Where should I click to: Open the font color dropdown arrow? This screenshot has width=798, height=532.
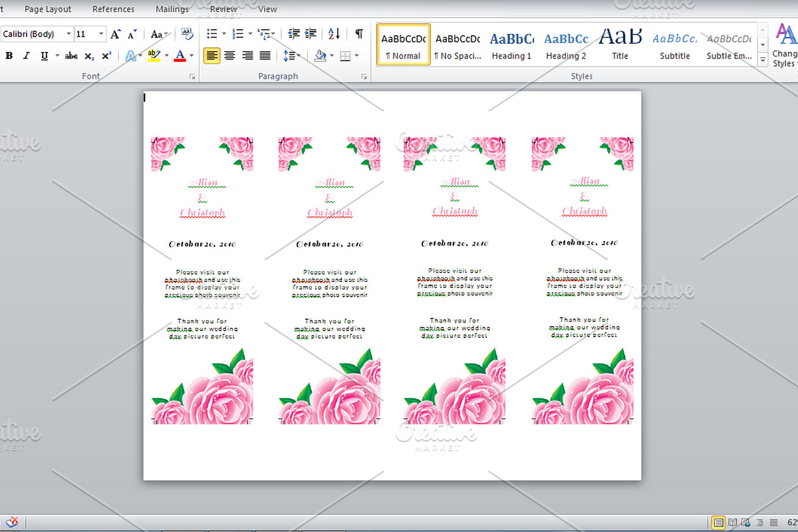(192, 56)
